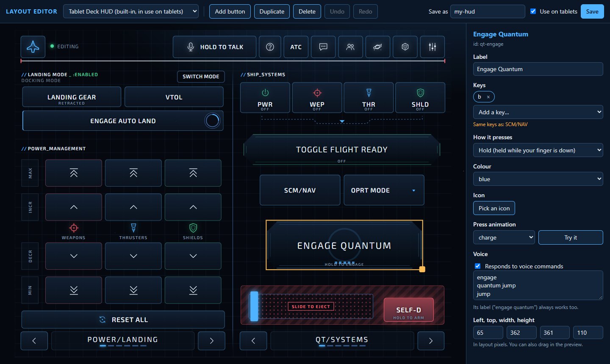
Task: Click the WEP weapons system button
Action: pos(317,98)
